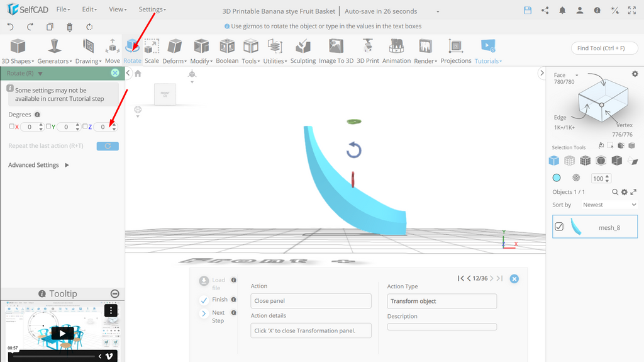Click the Share icon
644x362 pixels.
click(545, 11)
